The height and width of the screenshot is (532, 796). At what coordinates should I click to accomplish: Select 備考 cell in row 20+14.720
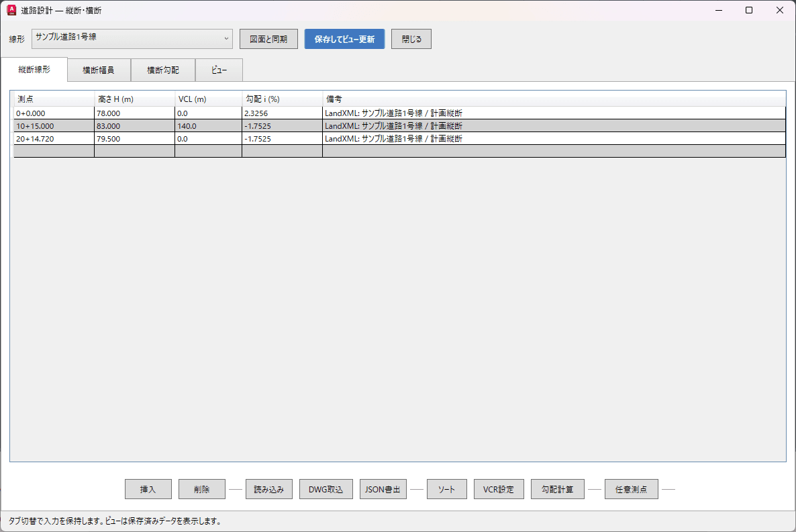pyautogui.click(x=554, y=139)
